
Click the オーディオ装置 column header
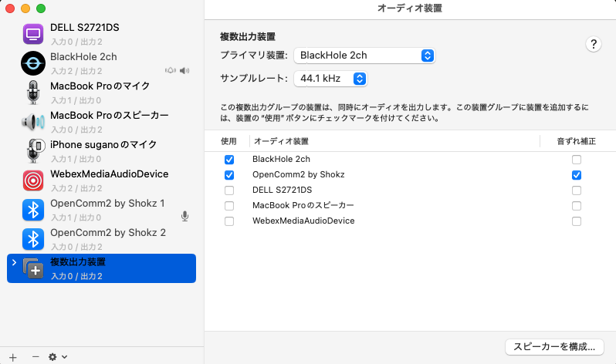(x=281, y=141)
